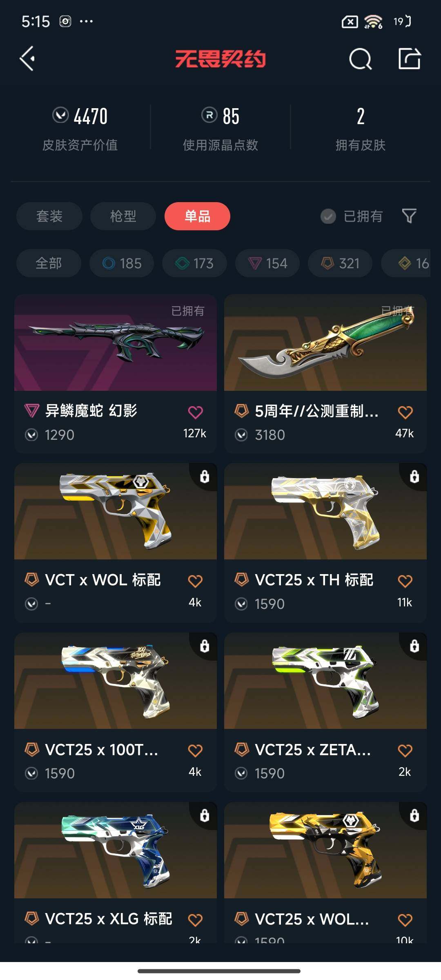Select the 单品 tab
The width and height of the screenshot is (441, 980).
click(197, 216)
